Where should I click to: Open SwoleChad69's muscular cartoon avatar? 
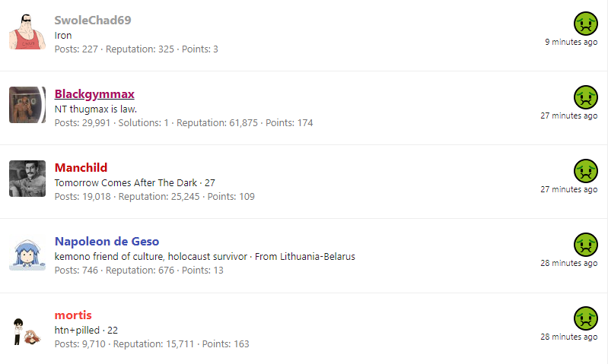(27, 31)
